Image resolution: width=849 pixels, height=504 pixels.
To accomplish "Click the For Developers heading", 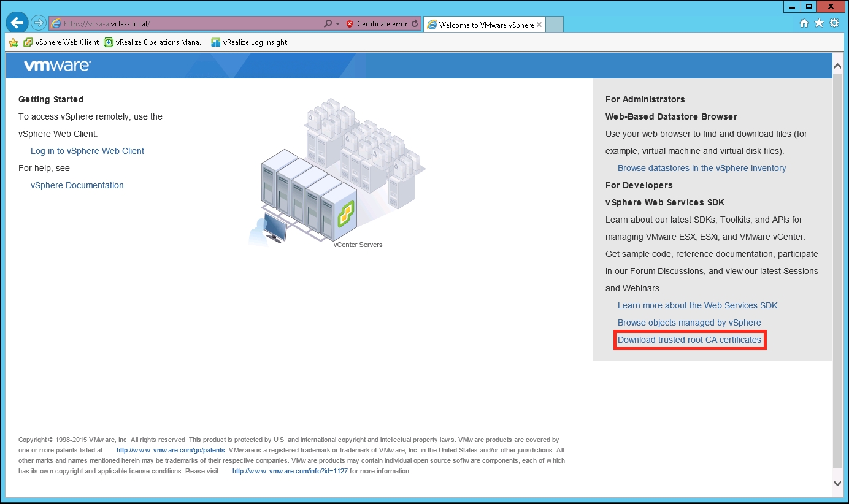I will tap(639, 185).
